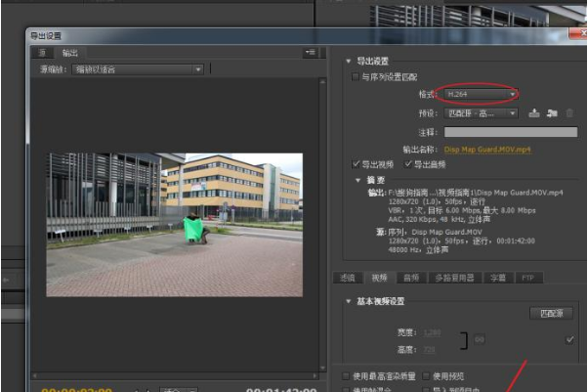The image size is (588, 392).
Task: Open the 多路复用器 tab
Action: coord(455,278)
